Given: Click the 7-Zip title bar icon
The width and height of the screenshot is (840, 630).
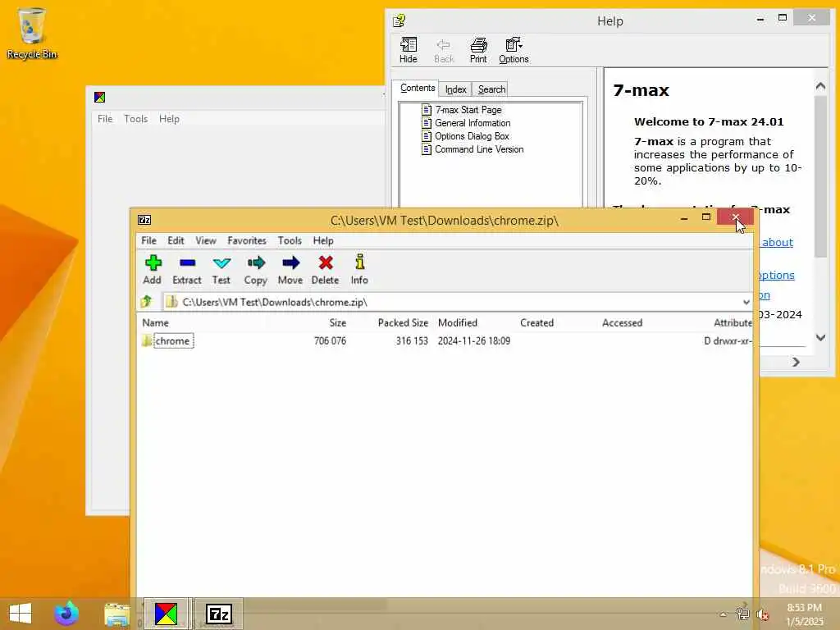Looking at the screenshot, I should [144, 220].
